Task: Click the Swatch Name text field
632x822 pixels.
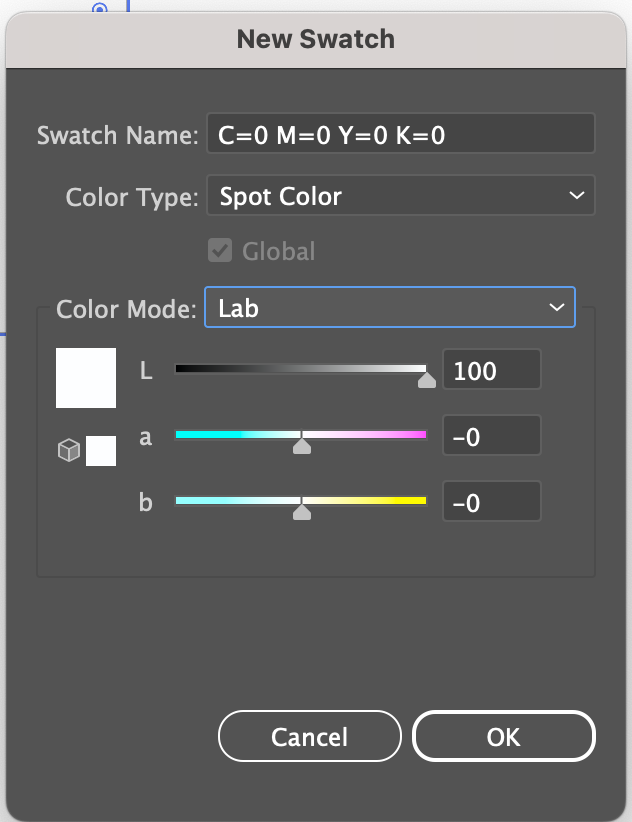Action: coord(401,134)
